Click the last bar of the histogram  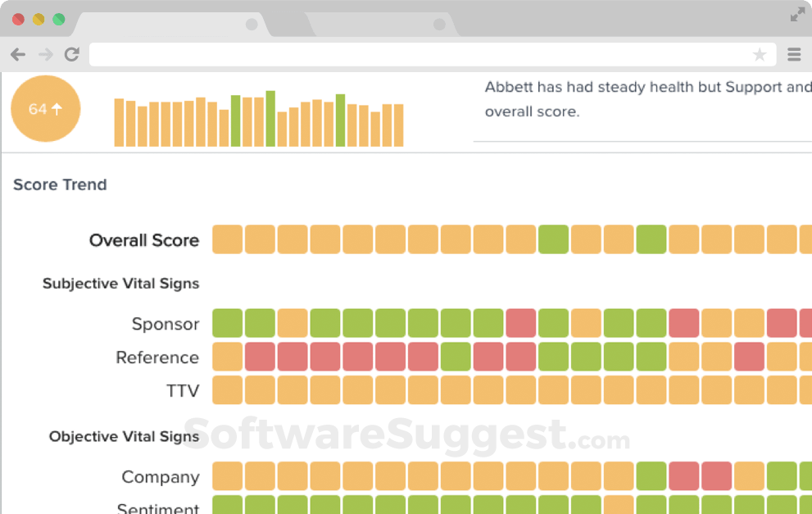click(398, 125)
